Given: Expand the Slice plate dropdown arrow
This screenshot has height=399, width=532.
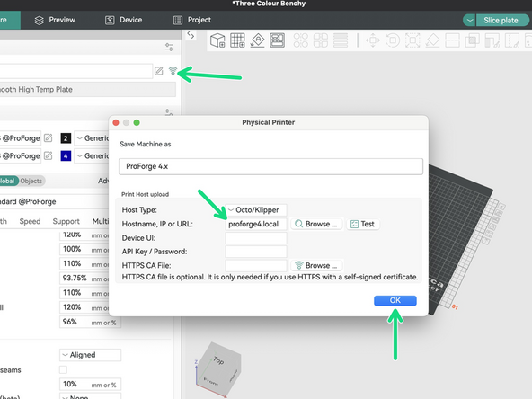Looking at the screenshot, I should 469,21.
